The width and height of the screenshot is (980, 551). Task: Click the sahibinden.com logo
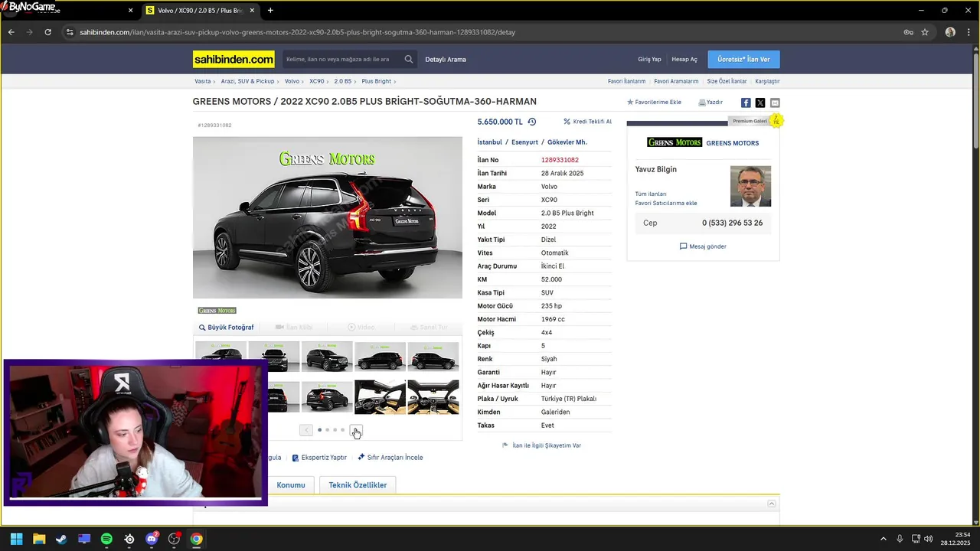point(234,59)
